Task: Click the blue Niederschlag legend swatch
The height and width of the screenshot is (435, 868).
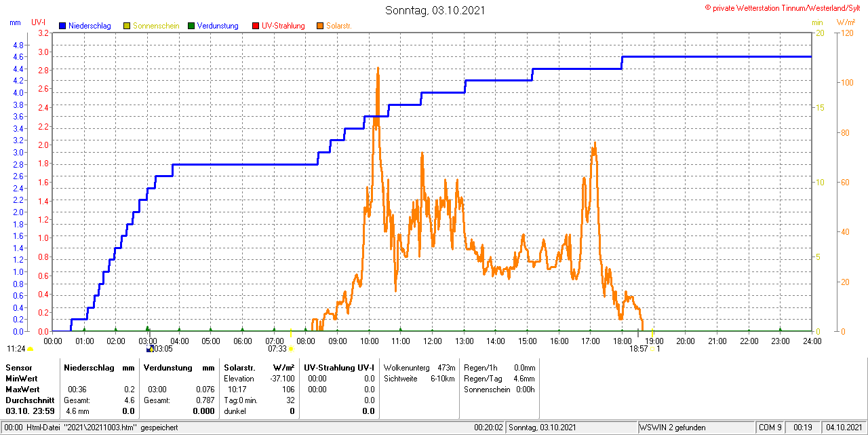Action: point(62,26)
